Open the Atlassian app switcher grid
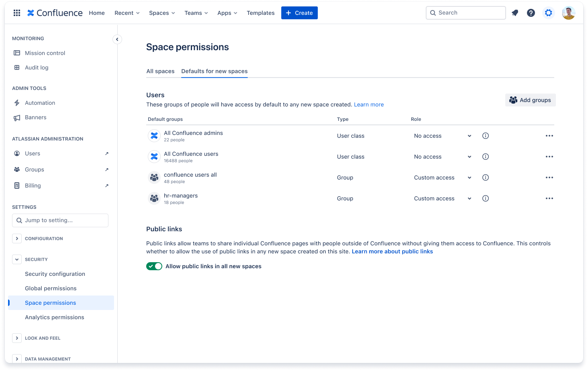The image size is (588, 371). (x=16, y=12)
